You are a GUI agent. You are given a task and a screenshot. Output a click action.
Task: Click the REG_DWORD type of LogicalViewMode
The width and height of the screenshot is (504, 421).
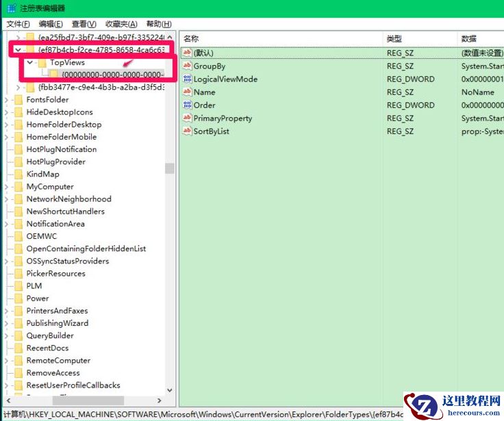(410, 79)
